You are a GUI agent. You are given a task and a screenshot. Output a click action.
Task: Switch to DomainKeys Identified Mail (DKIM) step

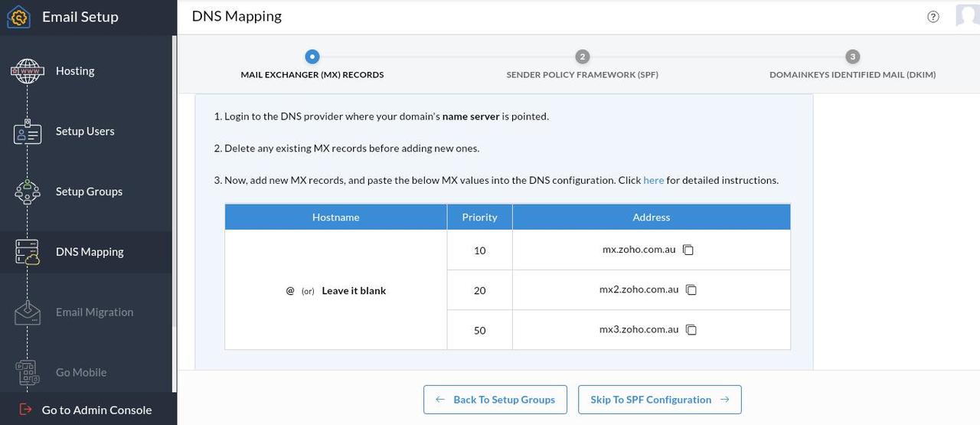click(852, 65)
